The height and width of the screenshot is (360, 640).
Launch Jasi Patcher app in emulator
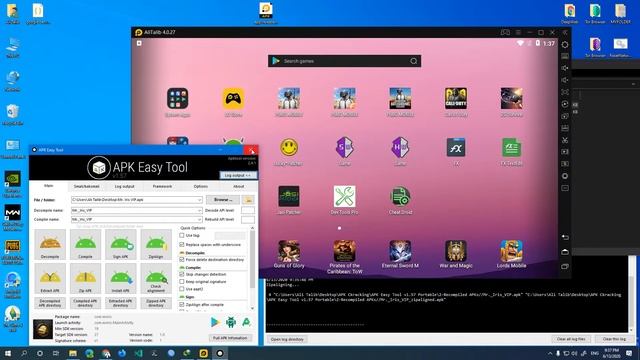[x=289, y=196]
